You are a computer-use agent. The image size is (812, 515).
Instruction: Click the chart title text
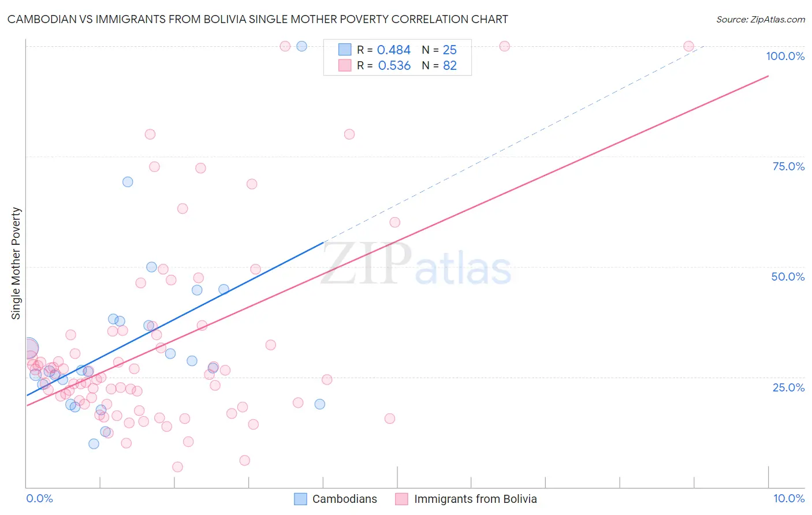[258, 19]
